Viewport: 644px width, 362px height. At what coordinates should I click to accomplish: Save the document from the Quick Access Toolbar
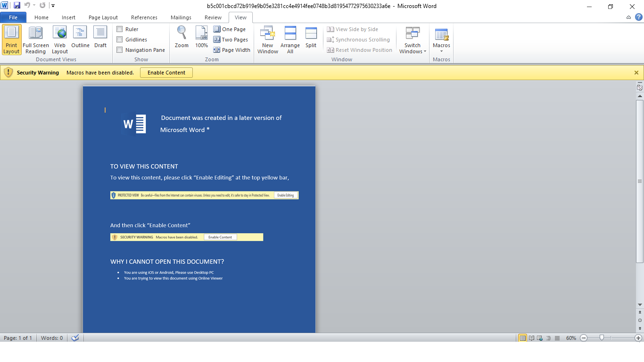(17, 6)
